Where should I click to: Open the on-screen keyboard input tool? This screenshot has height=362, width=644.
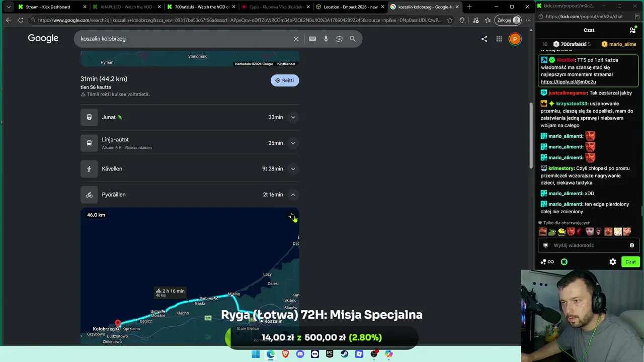[312, 39]
